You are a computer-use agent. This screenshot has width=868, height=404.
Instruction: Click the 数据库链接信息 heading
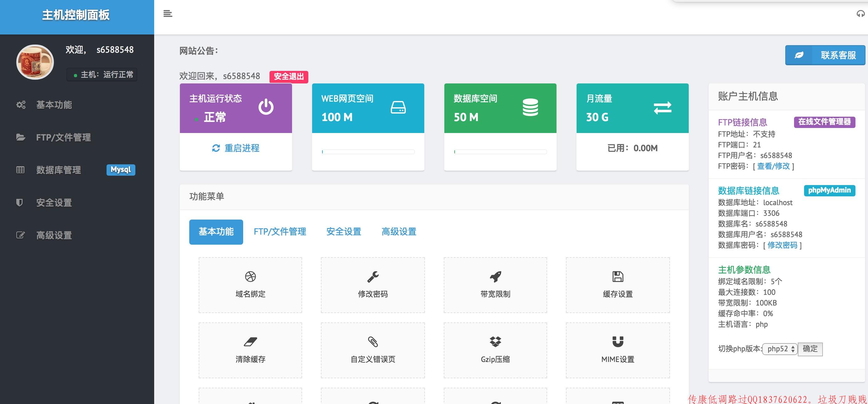click(x=748, y=191)
